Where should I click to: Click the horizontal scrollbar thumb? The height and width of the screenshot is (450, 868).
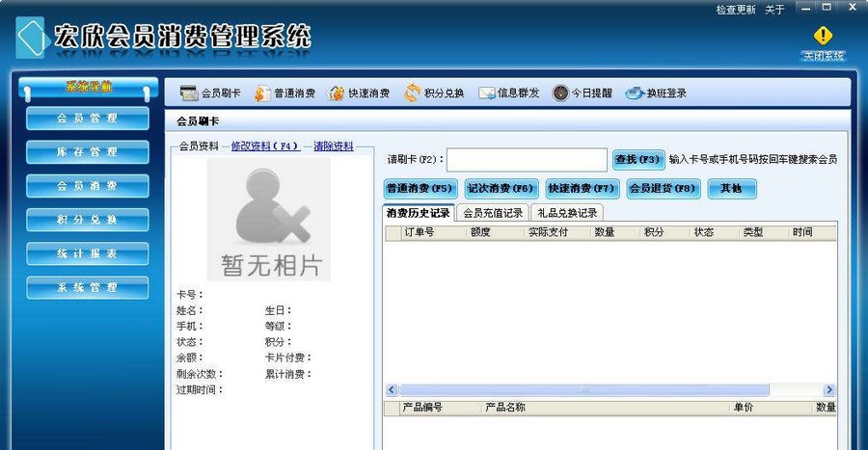[584, 389]
